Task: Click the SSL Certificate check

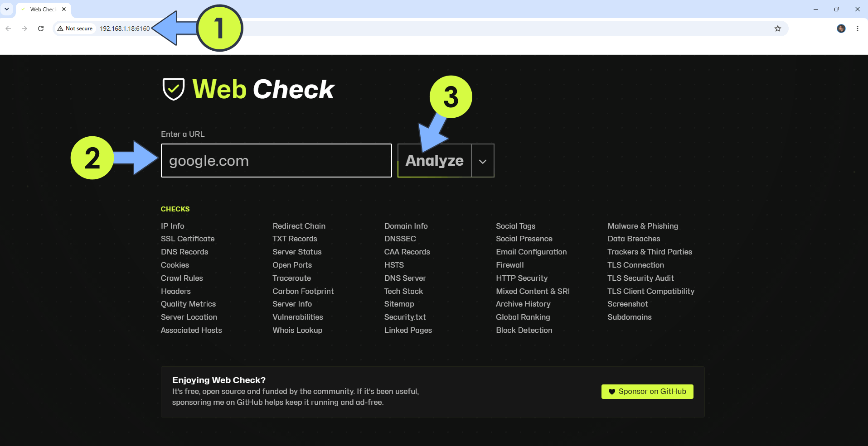Action: pyautogui.click(x=188, y=239)
